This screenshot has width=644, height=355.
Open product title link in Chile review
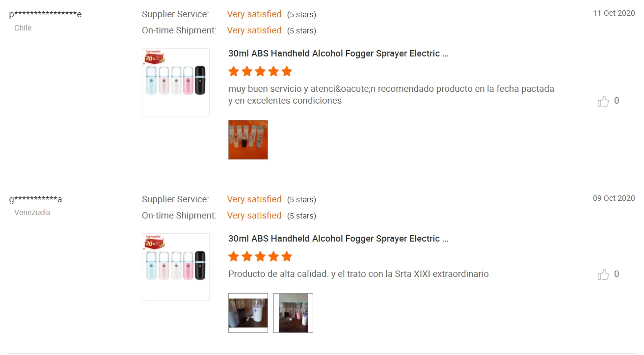coord(338,54)
